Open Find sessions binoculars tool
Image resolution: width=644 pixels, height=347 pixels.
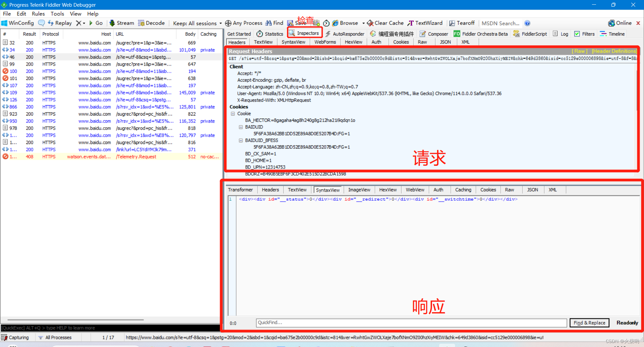tap(274, 23)
